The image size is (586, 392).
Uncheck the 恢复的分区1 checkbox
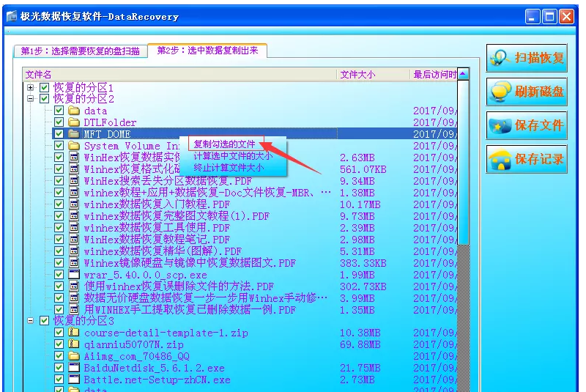[x=45, y=87]
